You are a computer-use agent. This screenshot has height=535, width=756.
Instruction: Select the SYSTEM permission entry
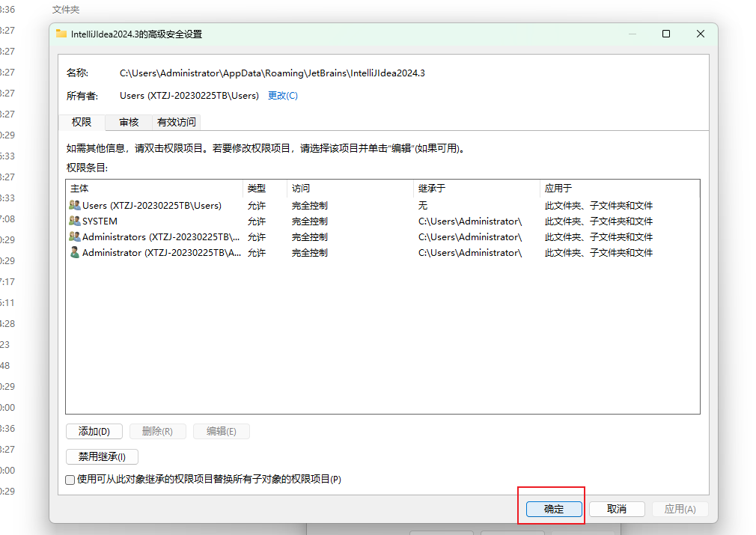coord(382,221)
